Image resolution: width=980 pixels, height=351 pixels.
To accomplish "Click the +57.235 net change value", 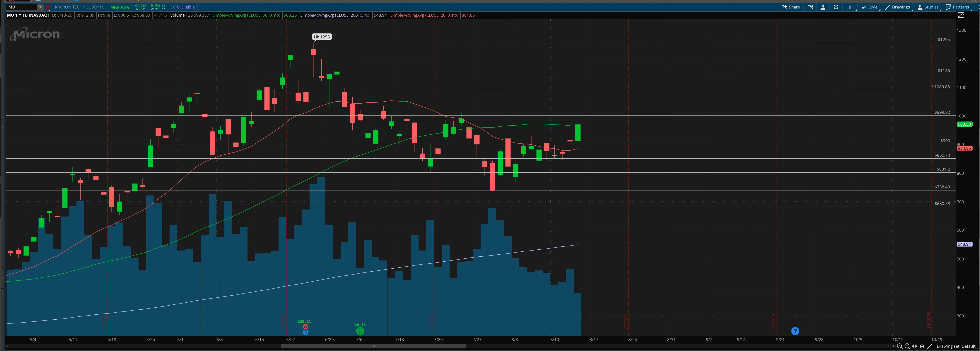I will [140, 5].
